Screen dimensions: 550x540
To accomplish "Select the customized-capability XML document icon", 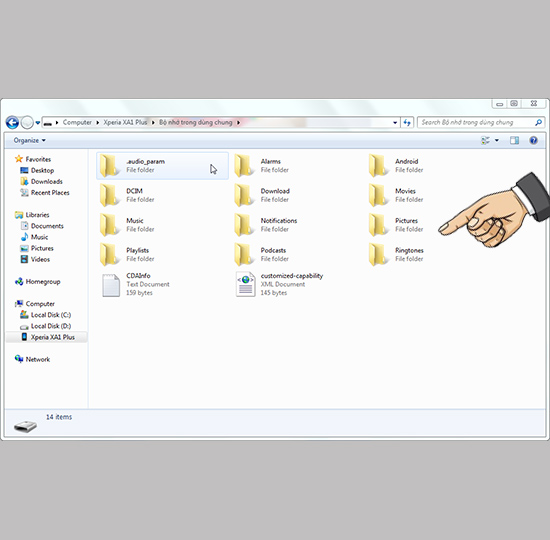I will point(246,284).
